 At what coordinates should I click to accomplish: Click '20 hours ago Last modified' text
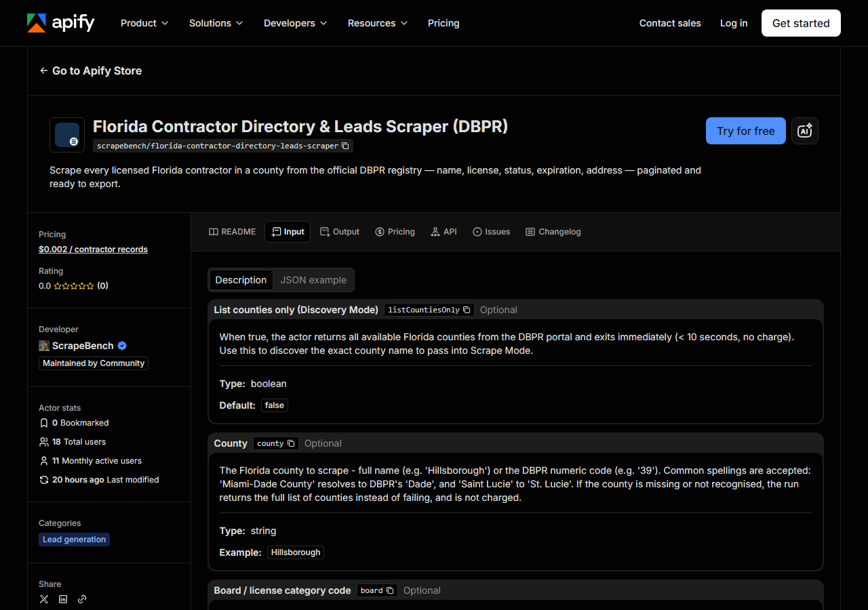click(105, 480)
